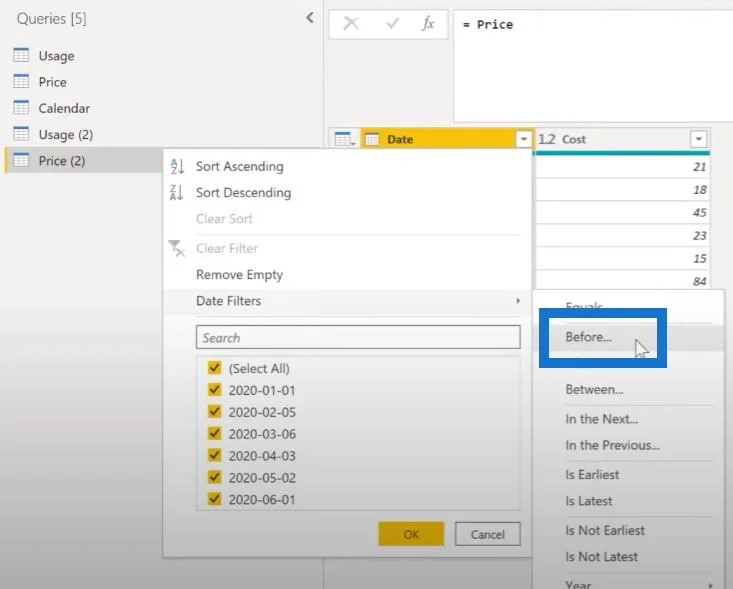733x589 pixels.
Task: Click the Sort Ascending A-Z icon
Action: tap(177, 166)
